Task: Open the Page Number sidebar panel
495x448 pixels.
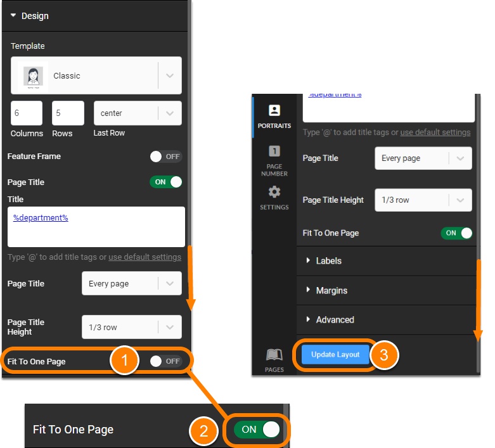Action: [x=274, y=160]
